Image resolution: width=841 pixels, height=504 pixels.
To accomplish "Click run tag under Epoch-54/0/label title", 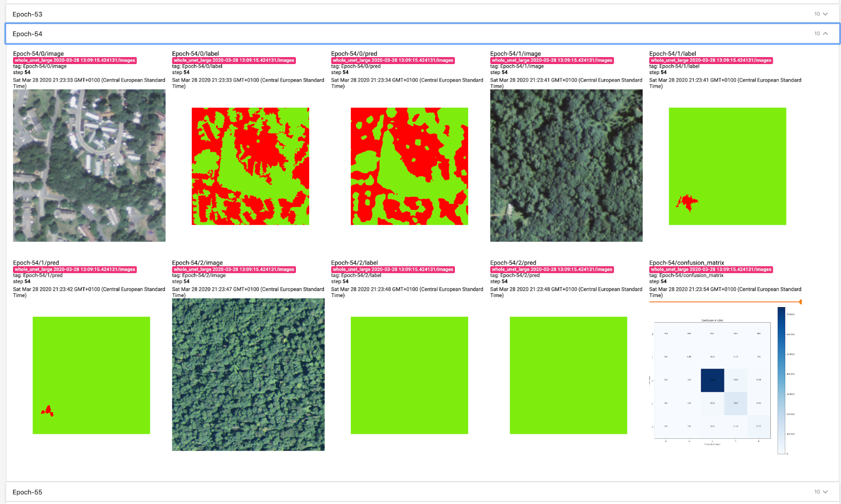I will tap(234, 60).
